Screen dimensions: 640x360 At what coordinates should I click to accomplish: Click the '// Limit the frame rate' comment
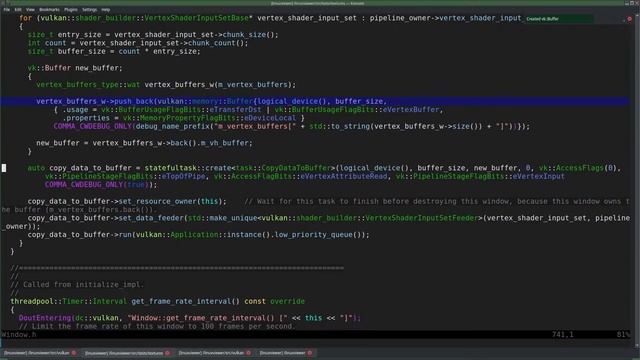pyautogui.click(x=157, y=326)
